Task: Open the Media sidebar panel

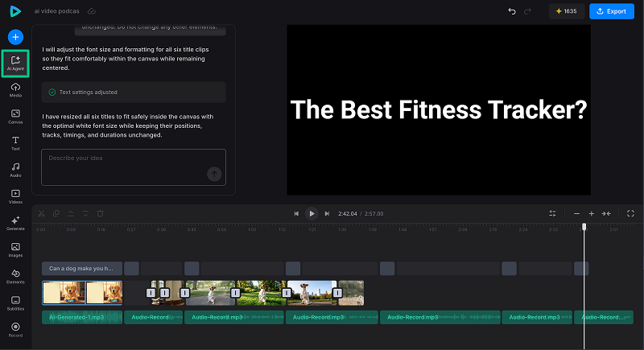Action: [x=15, y=90]
